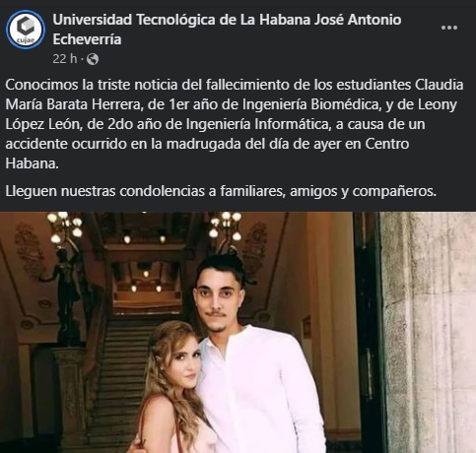
Task: Open the three-dot post options menu
Action: (x=449, y=28)
